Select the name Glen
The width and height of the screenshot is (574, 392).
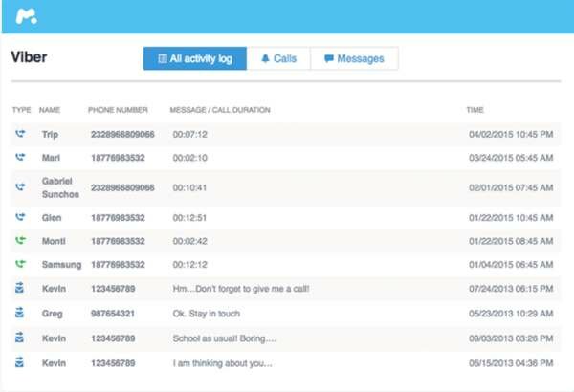52,218
